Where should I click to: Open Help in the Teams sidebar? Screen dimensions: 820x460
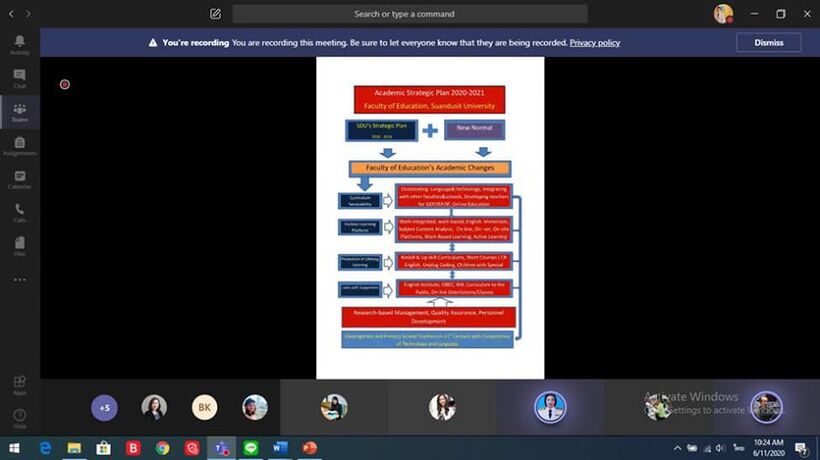click(19, 419)
